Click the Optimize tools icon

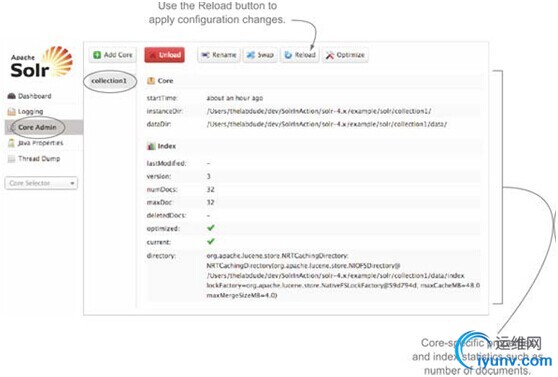coord(330,55)
